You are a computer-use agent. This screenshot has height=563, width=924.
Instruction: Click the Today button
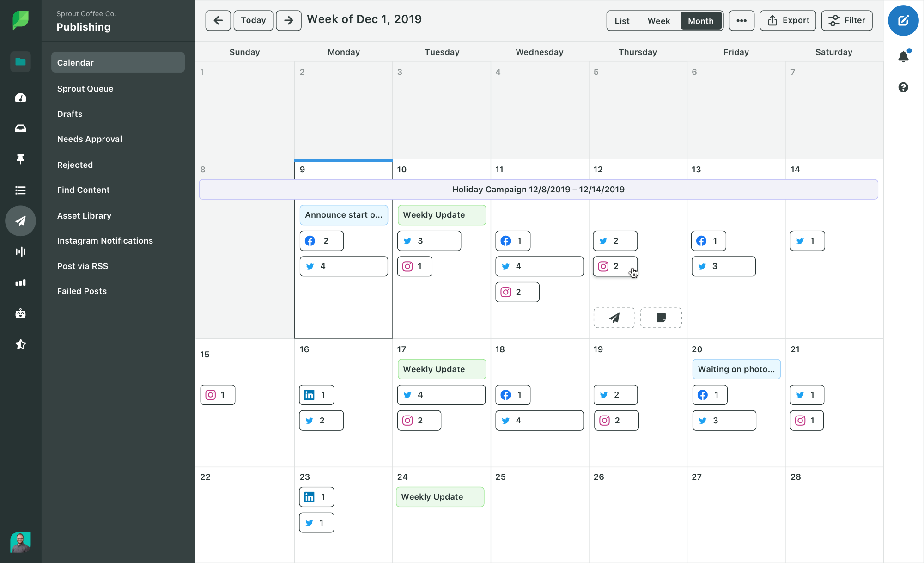253,20
